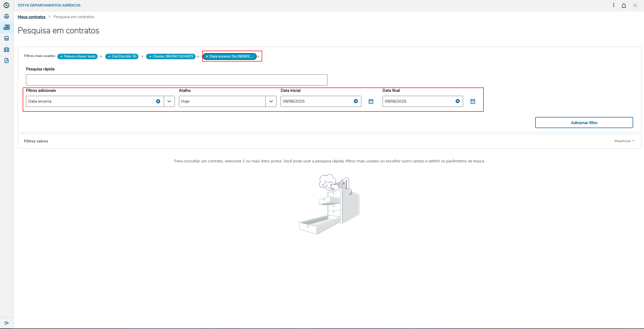Maximize the Filtros salvos section
The width and height of the screenshot is (644, 329).
pos(624,141)
